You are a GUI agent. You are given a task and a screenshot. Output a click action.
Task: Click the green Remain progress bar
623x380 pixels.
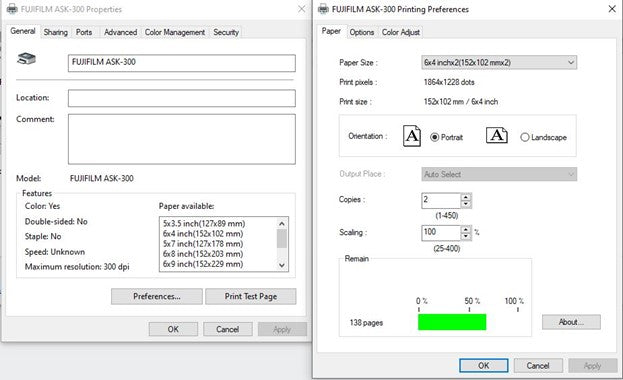tap(452, 322)
